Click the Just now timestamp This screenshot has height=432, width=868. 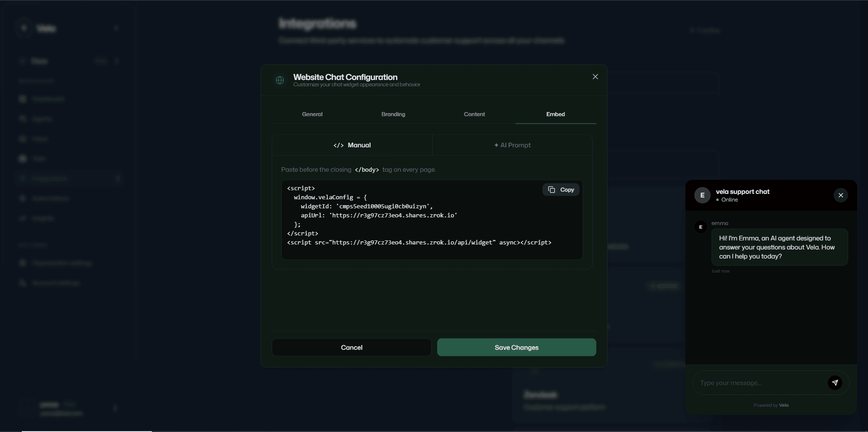pos(720,271)
